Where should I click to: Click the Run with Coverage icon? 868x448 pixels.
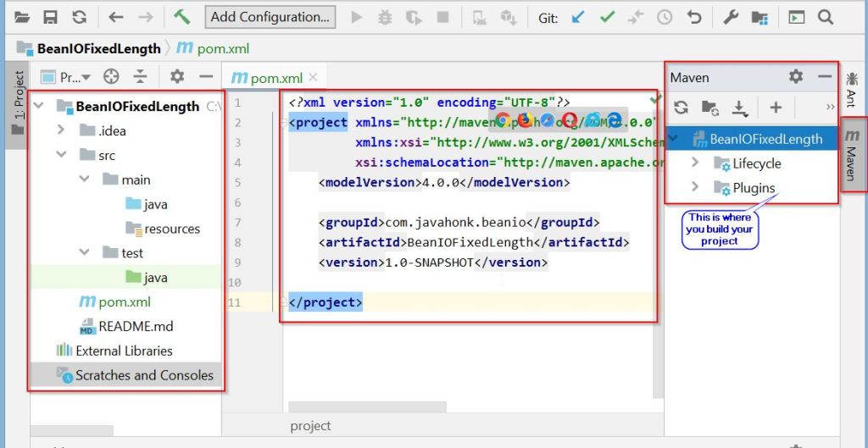[x=414, y=17]
